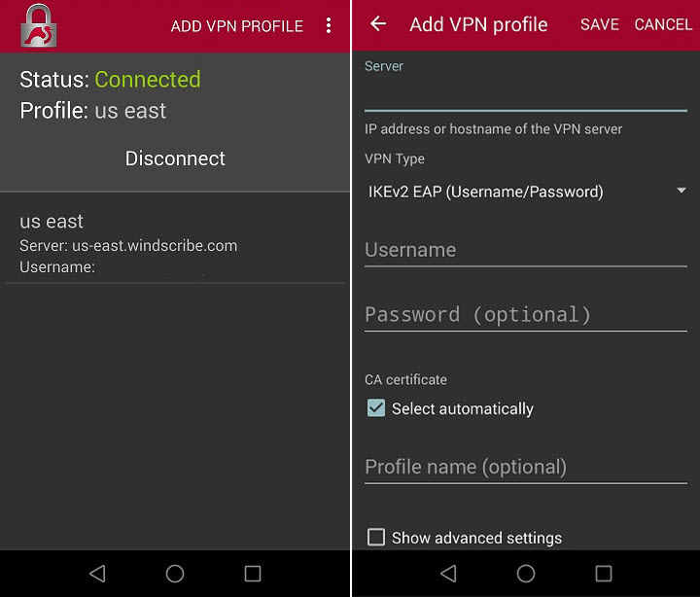Select the 'us east' profile entry
This screenshot has width=700, height=597.
(175, 243)
